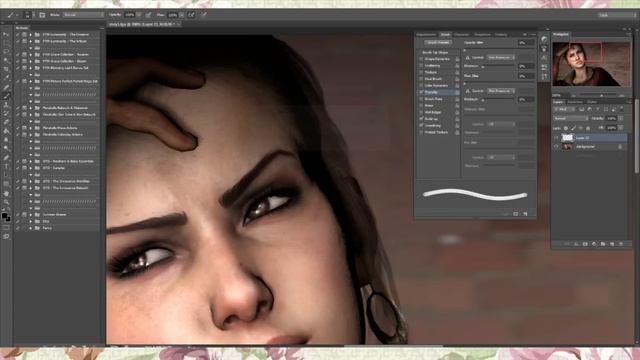Click add layer mask icon
The image size is (640, 360).
[x=585, y=244]
